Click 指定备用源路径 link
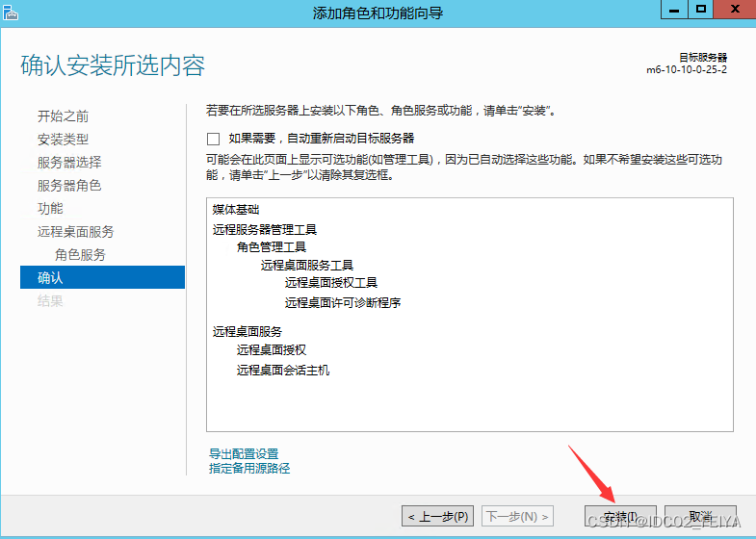This screenshot has width=756, height=539. 249,468
